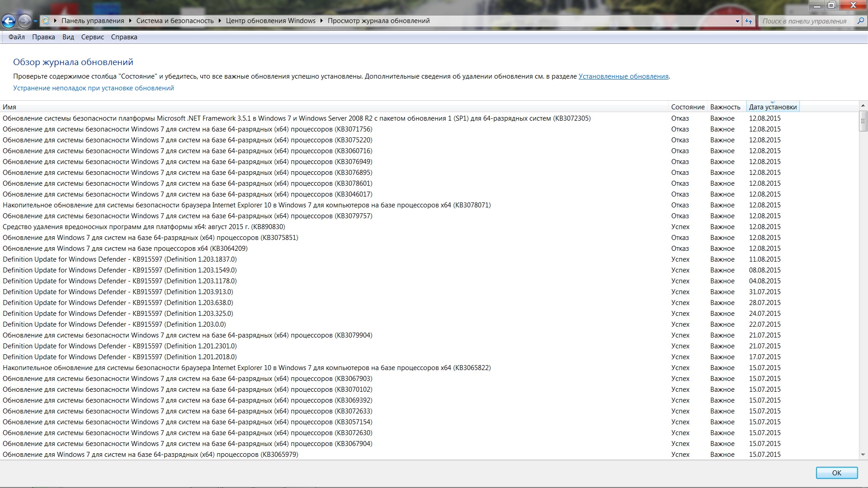Viewport: 868px width, 488px height.
Task: Open the Файл menu
Action: pyautogui.click(x=17, y=37)
